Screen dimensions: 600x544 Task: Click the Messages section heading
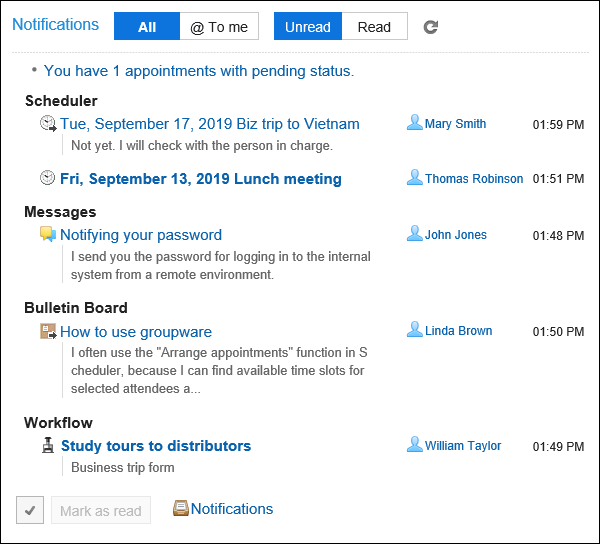60,212
